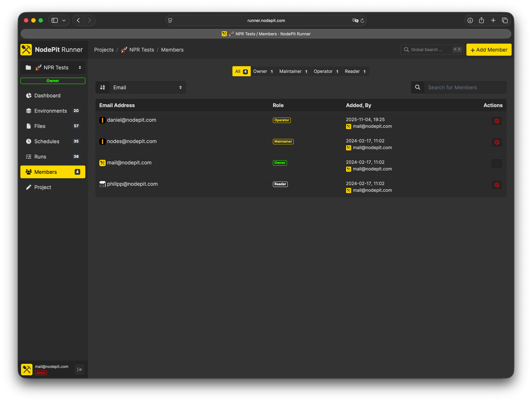Open Runs in the sidebar
The height and width of the screenshot is (402, 532).
(53, 157)
